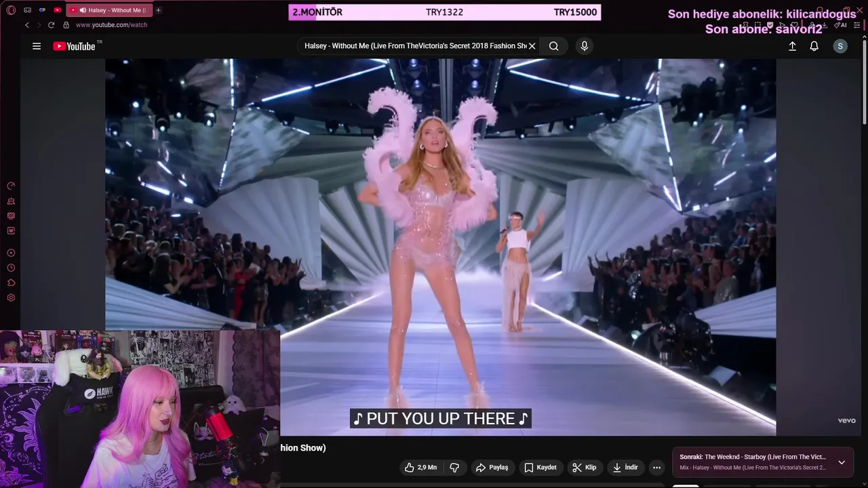Open the YouTube upload/create button
The image size is (868, 488).
[x=792, y=46]
